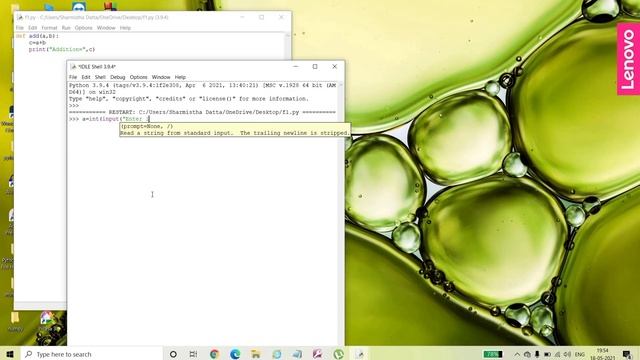Image resolution: width=640 pixels, height=360 pixels.
Task: Open the volume control tray icon
Action: click(x=567, y=354)
